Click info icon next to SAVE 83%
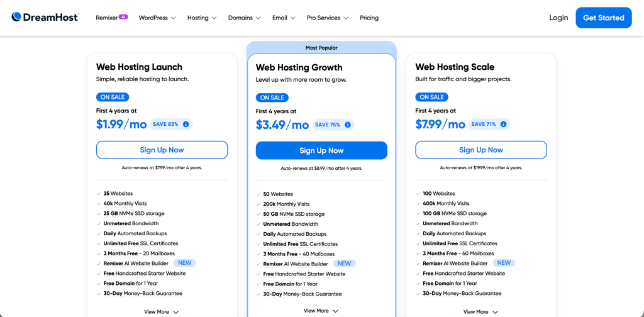Image resolution: width=644 pixels, height=317 pixels. tap(186, 124)
